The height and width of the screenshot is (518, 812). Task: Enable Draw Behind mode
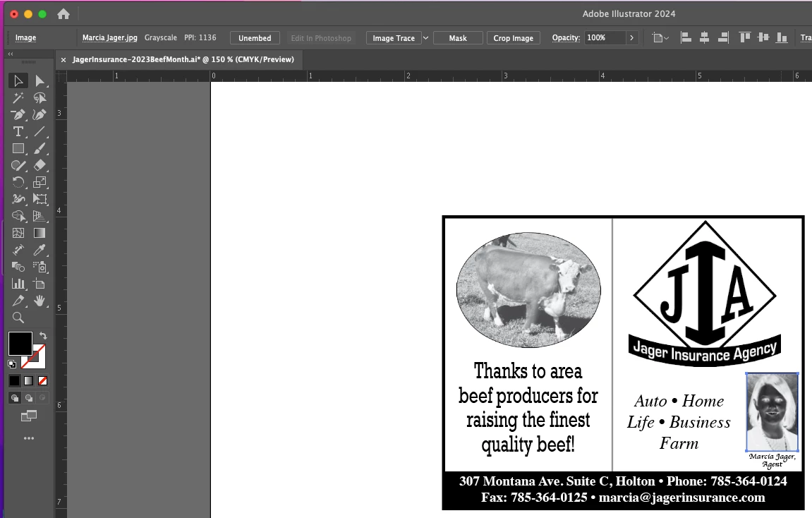[28, 398]
